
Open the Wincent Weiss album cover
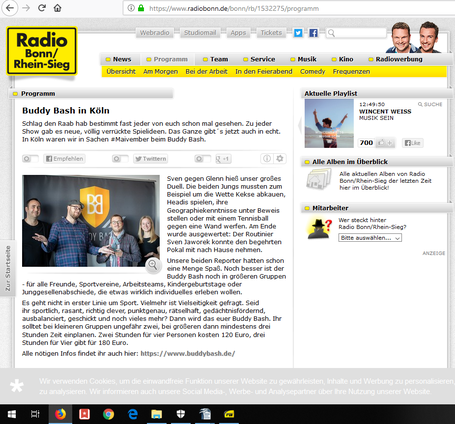coord(329,123)
